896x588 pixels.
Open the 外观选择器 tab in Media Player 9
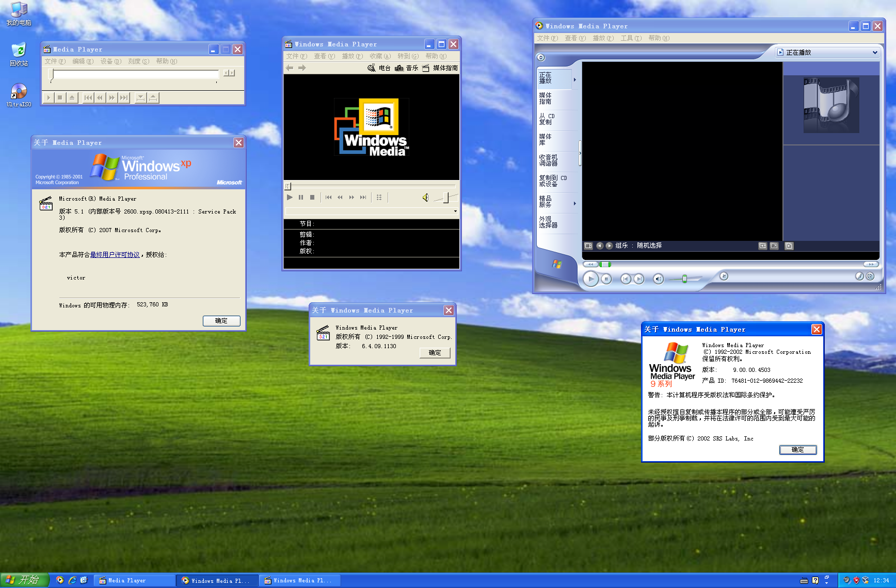coord(555,222)
